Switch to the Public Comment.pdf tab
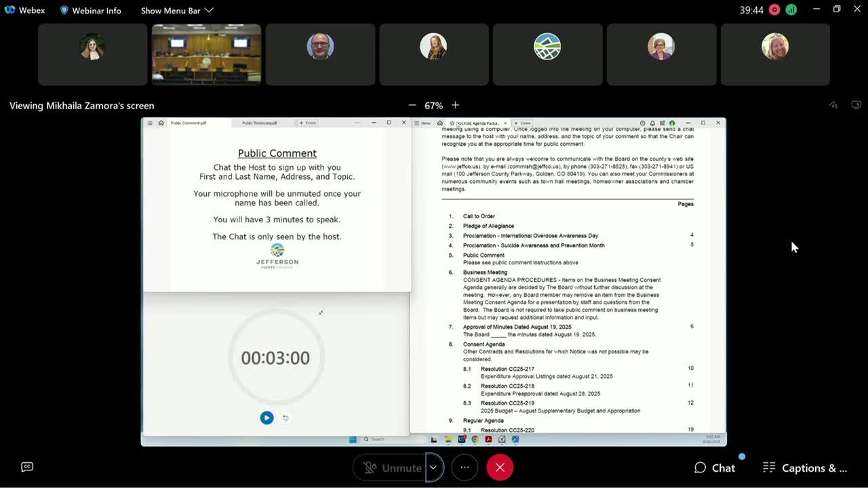Viewport: 868px width, 488px height. [x=189, y=123]
